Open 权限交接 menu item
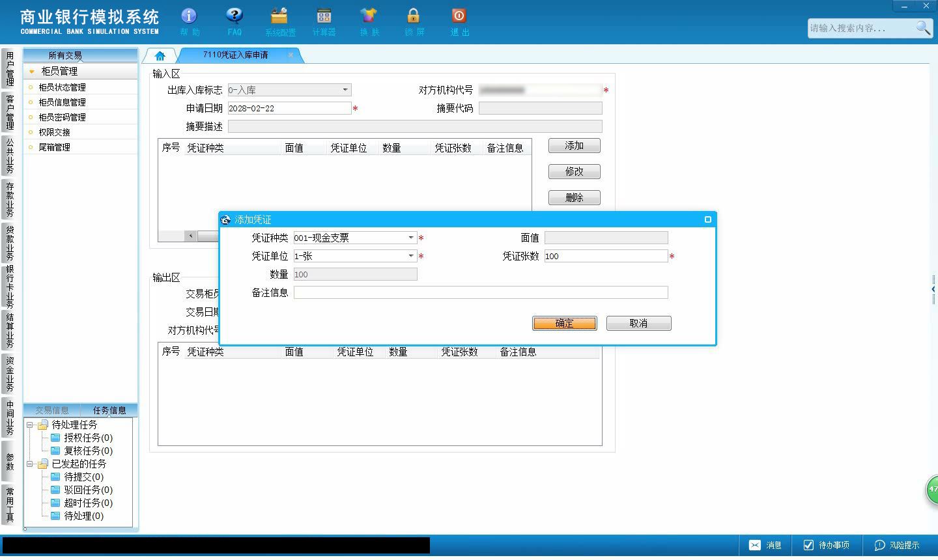 (x=81, y=132)
